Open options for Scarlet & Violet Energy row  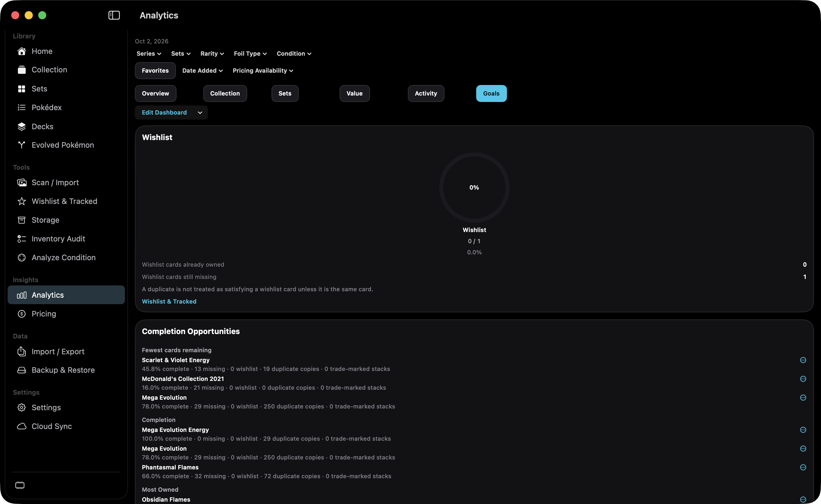(x=803, y=360)
